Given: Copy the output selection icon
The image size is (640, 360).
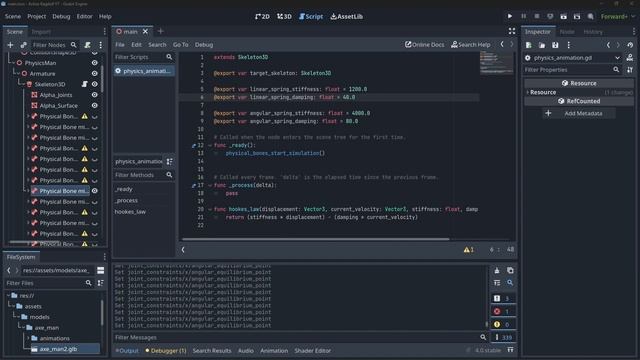Looking at the screenshot, I should [510, 270].
